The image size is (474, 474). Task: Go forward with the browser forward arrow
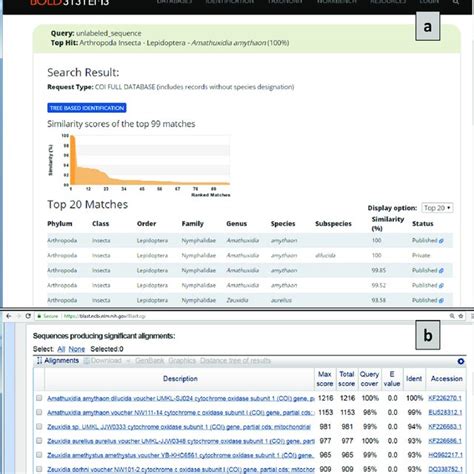coord(18,316)
